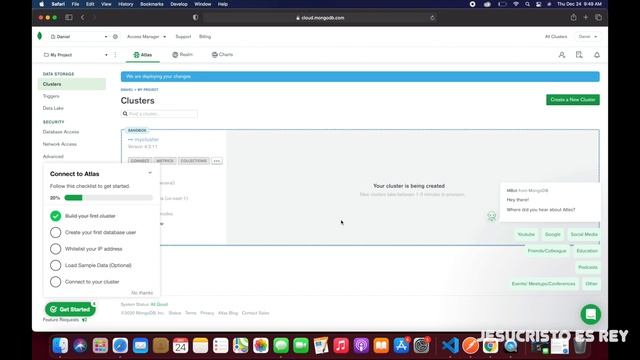
Task: Open the activity feed icon
Action: (579, 55)
